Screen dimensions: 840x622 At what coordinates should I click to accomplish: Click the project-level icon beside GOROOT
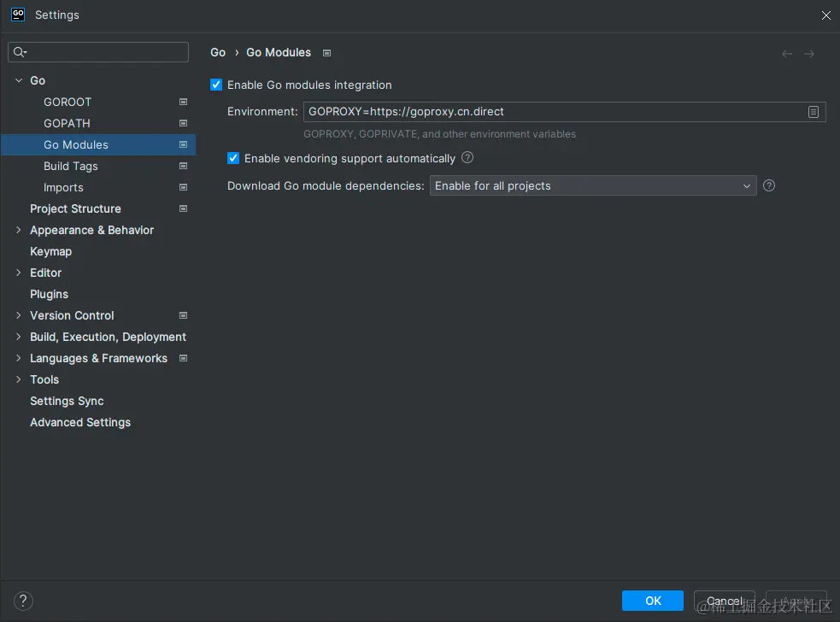[183, 102]
